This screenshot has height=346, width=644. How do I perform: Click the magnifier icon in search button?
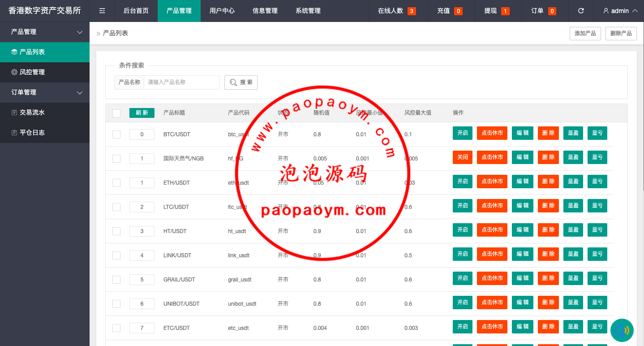pos(233,82)
